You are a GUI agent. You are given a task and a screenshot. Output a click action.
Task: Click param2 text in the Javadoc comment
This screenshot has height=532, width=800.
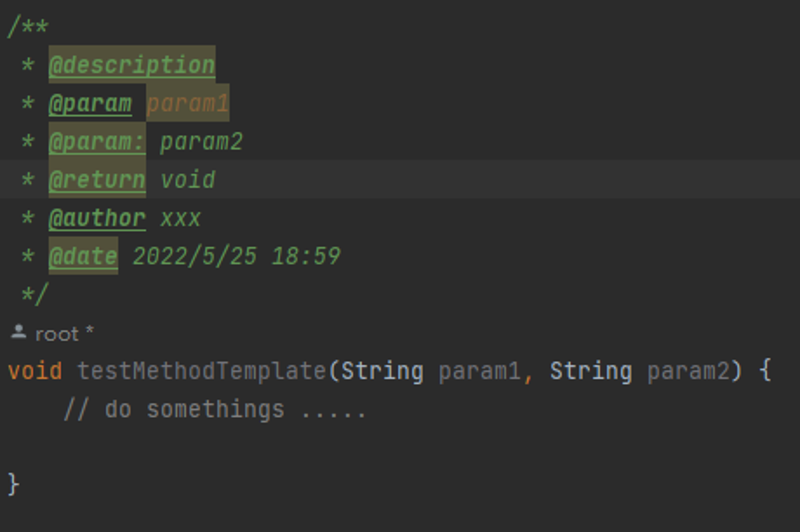(201, 142)
